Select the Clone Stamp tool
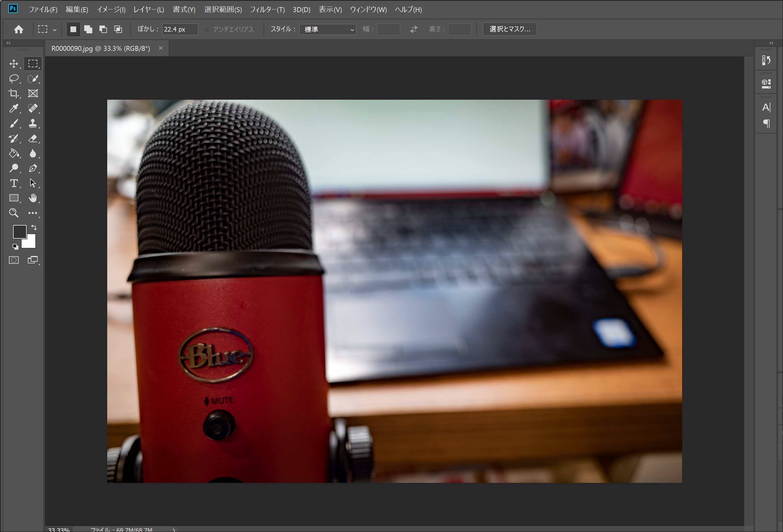Screen dimensions: 783x532 (x=33, y=123)
